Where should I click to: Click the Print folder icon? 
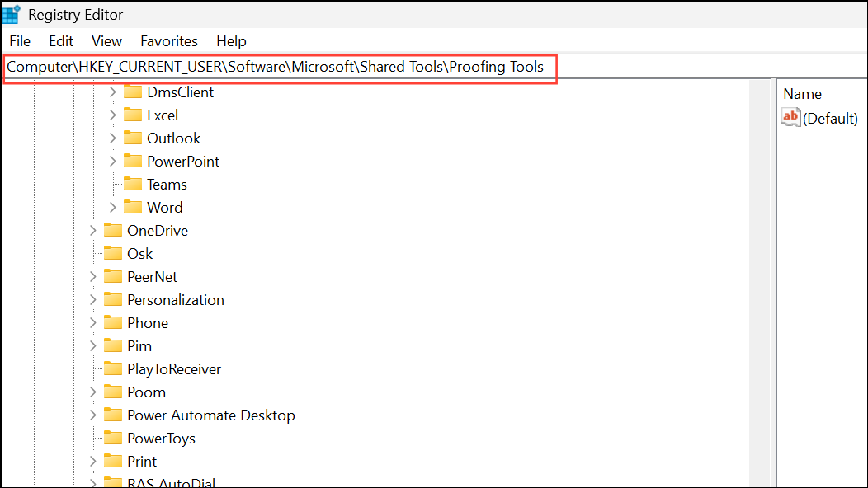pos(113,461)
